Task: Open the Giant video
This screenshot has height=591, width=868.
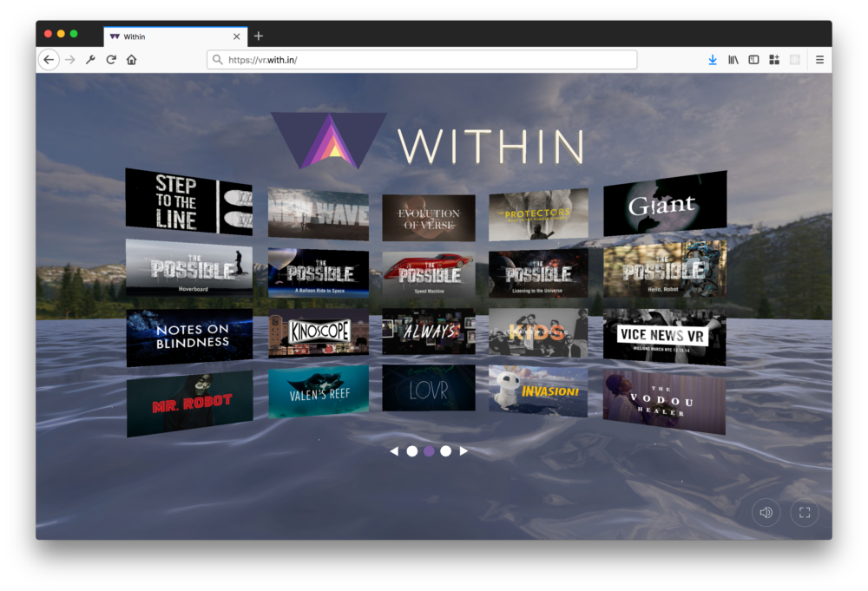Action: pos(665,203)
